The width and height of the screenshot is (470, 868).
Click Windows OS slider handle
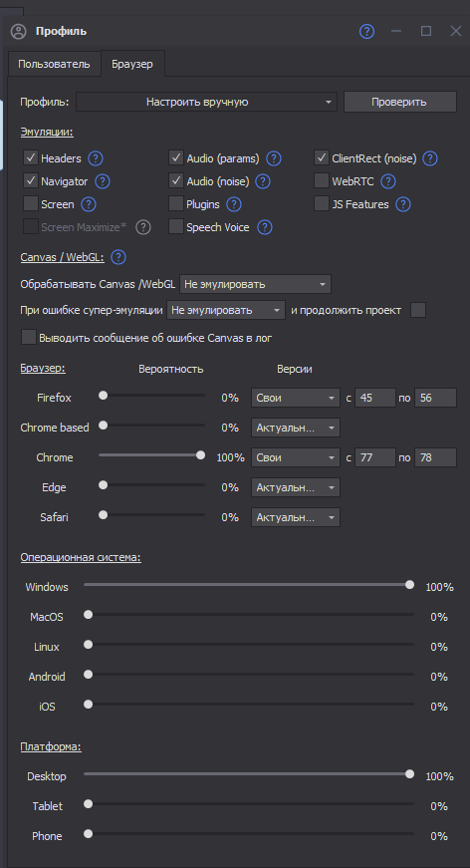[x=409, y=585]
